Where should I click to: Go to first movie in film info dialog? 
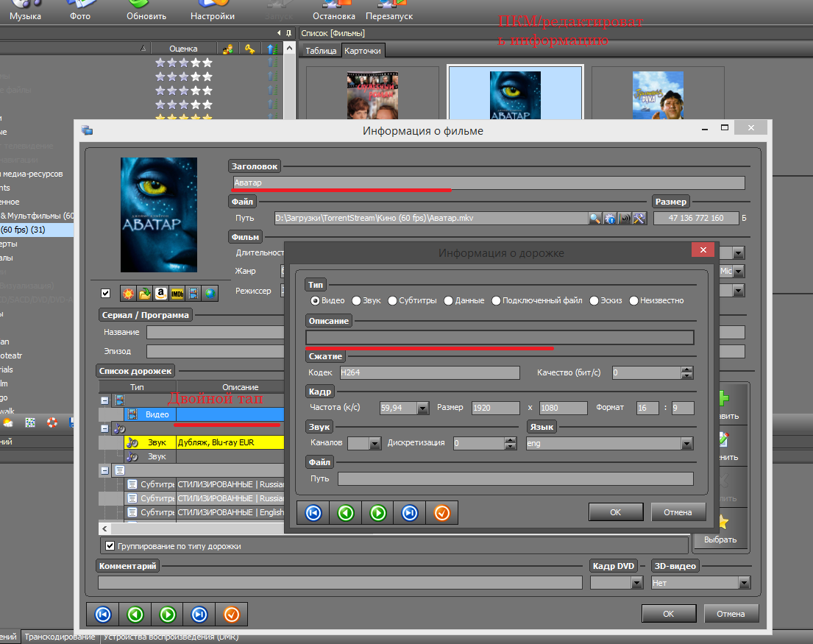(103, 615)
